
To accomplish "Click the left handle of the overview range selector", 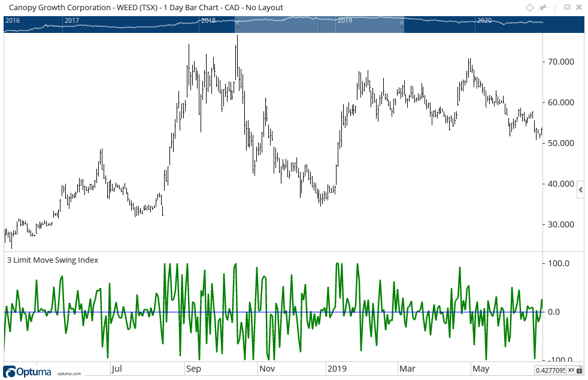I will pos(237,25).
